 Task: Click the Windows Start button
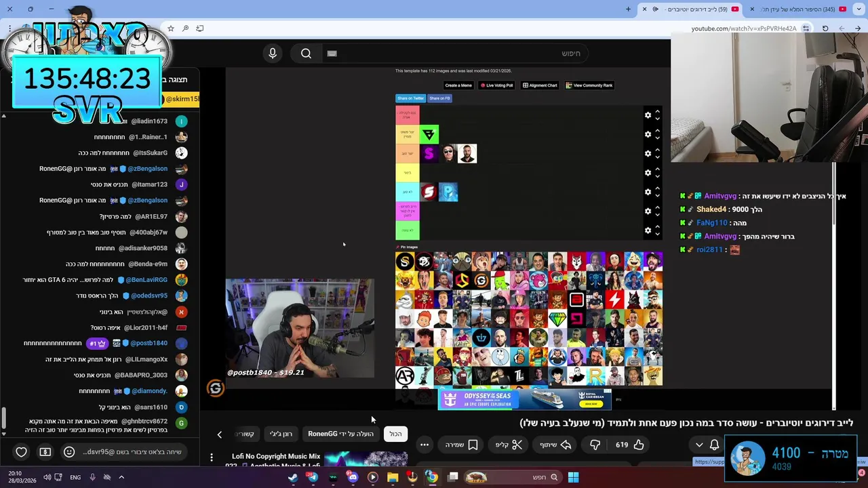pyautogui.click(x=573, y=477)
